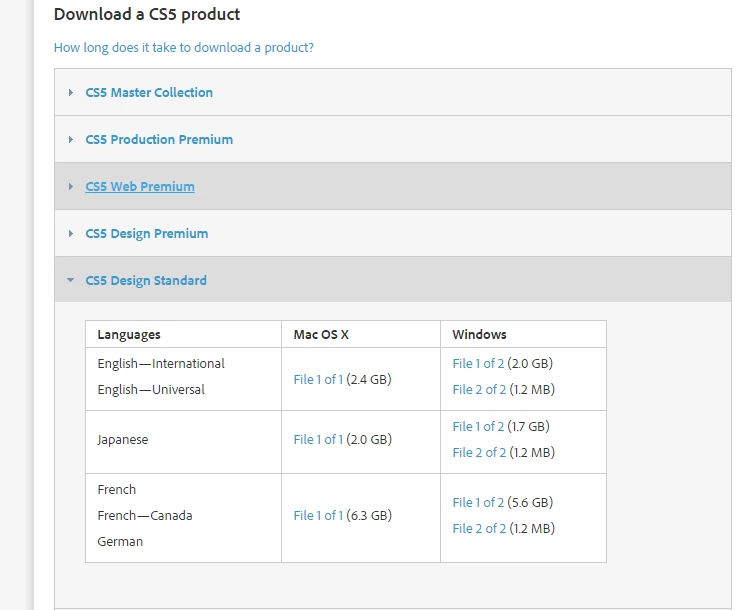The width and height of the screenshot is (741, 610).
Task: Expand the CS5 Master Collection arrow
Action: pos(71,93)
